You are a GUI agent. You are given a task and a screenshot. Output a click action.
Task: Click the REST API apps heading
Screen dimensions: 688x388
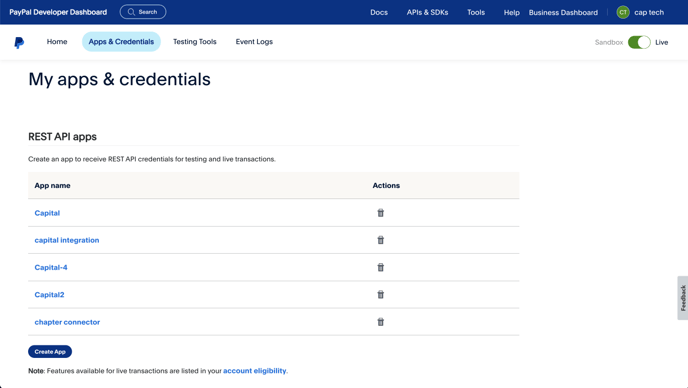tap(62, 137)
